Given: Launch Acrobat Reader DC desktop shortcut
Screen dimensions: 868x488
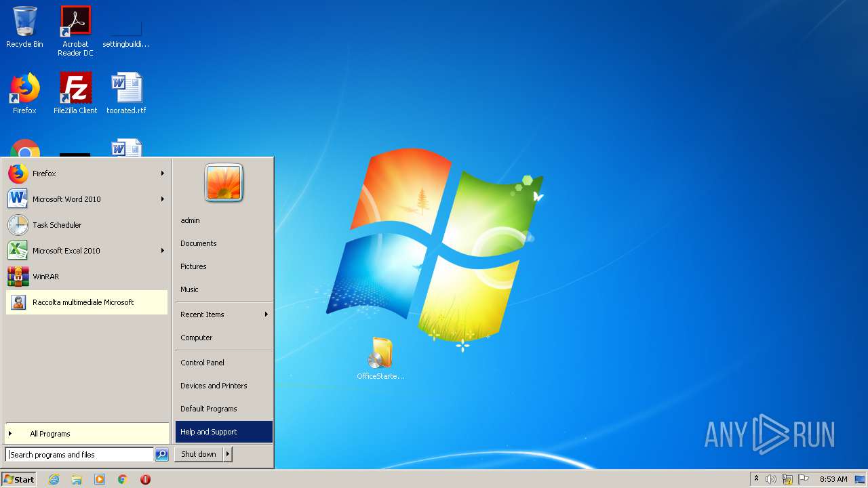Looking at the screenshot, I should pos(75,31).
